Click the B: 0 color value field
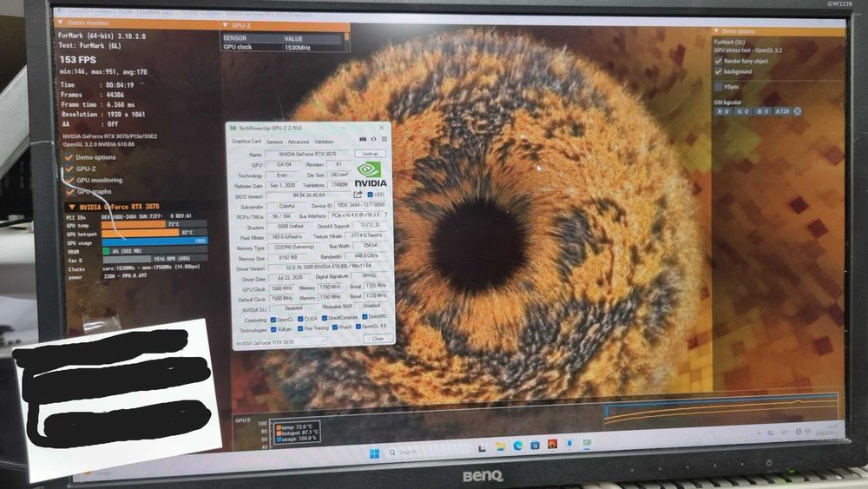The width and height of the screenshot is (868, 489). pos(762,111)
